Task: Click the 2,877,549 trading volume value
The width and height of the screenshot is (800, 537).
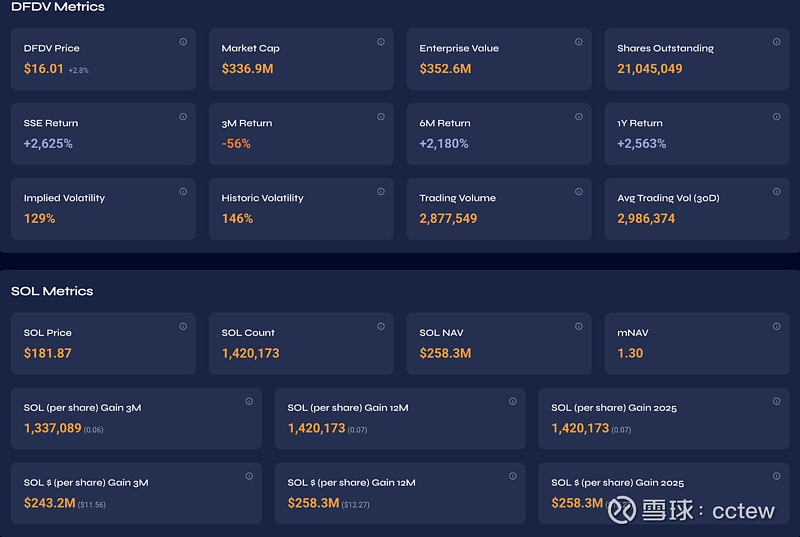Action: pos(448,219)
